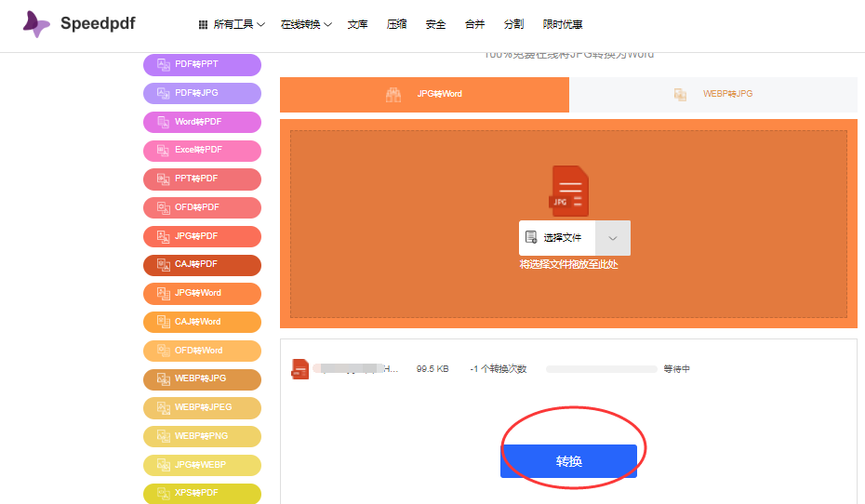
Task: Click the 99.5 KB file size
Action: coord(432,369)
